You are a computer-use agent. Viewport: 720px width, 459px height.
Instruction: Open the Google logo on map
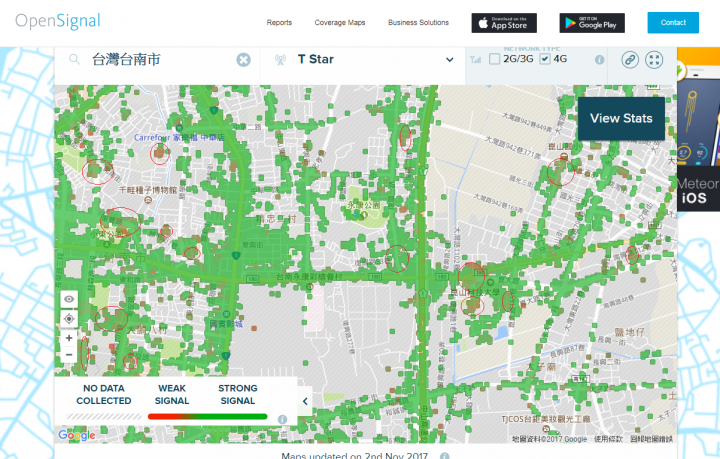tap(77, 435)
